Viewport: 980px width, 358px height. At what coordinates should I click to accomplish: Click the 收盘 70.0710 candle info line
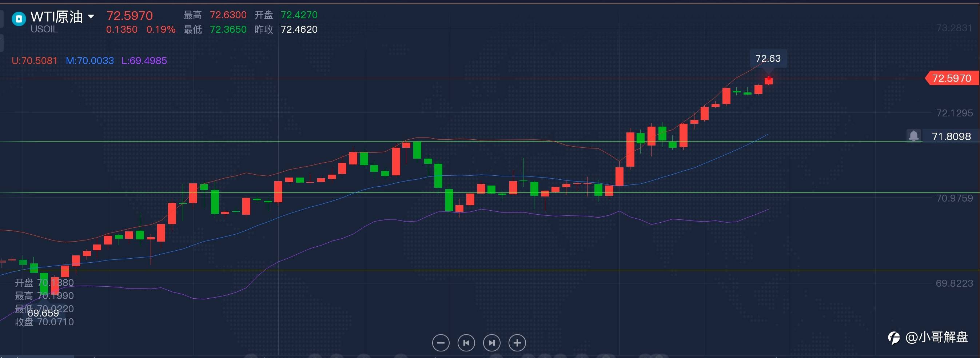pos(44,322)
